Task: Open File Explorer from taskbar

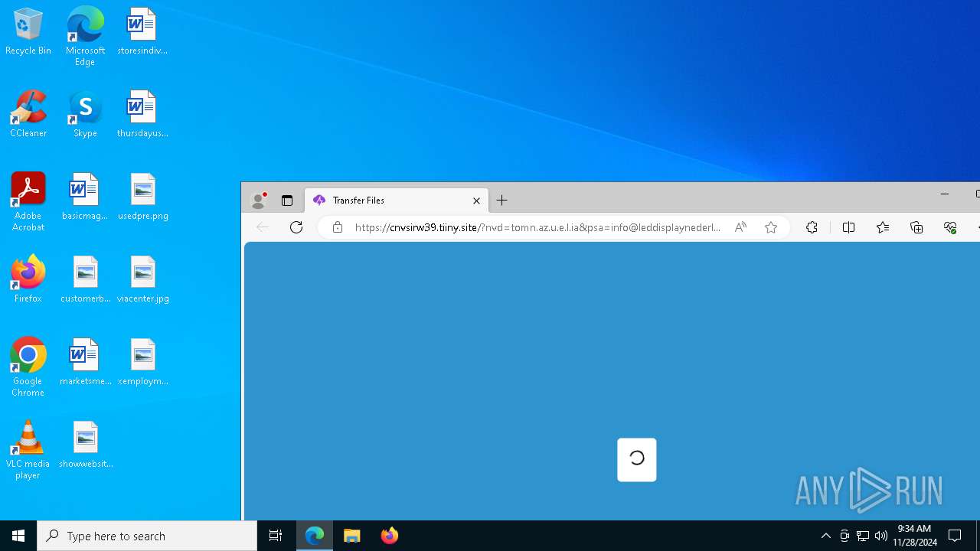Action: [x=352, y=536]
